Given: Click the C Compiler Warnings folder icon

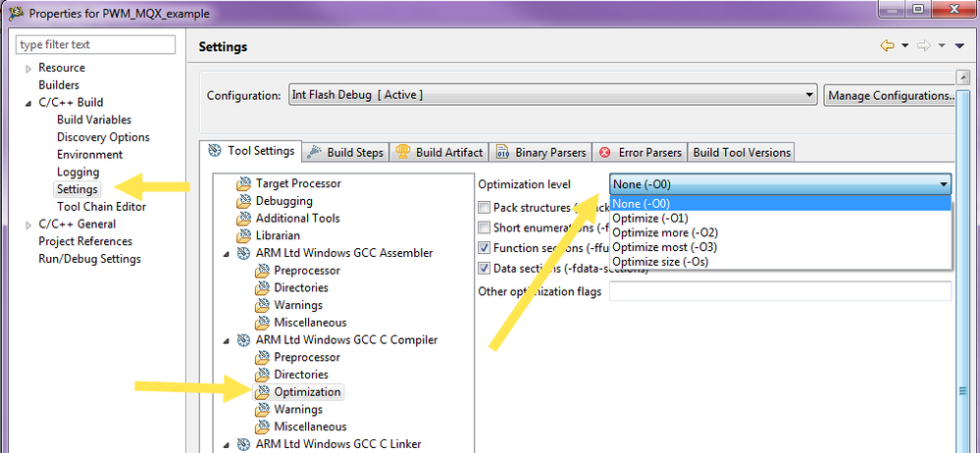Looking at the screenshot, I should pos(262,410).
